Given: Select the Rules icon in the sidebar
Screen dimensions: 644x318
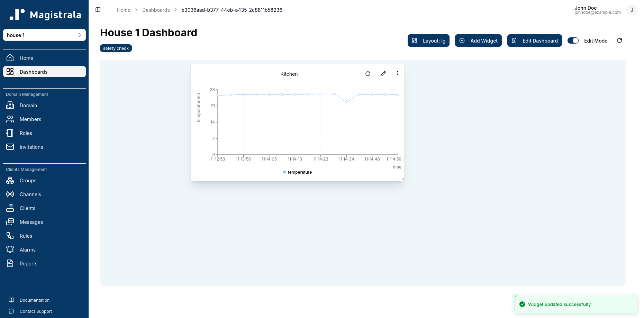Looking at the screenshot, I should [x=10, y=236].
